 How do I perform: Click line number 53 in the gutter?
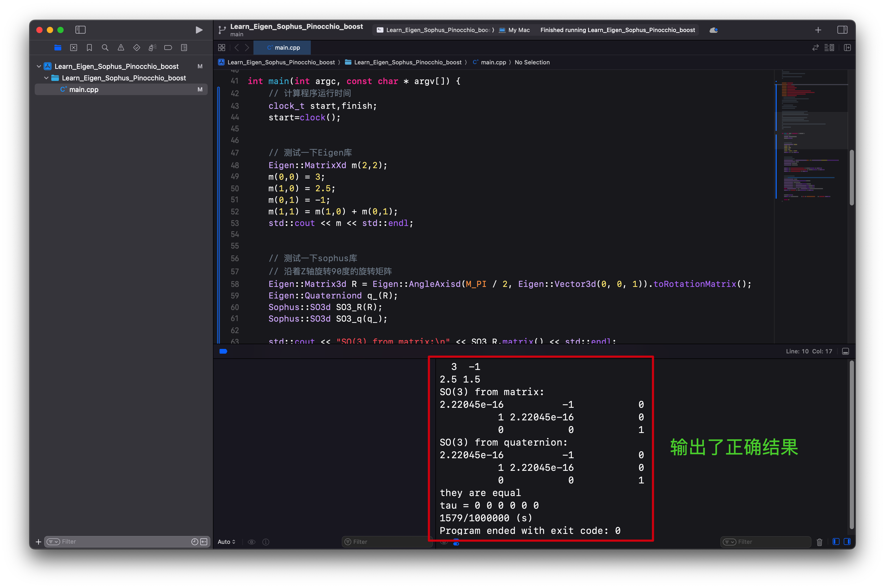pyautogui.click(x=235, y=223)
